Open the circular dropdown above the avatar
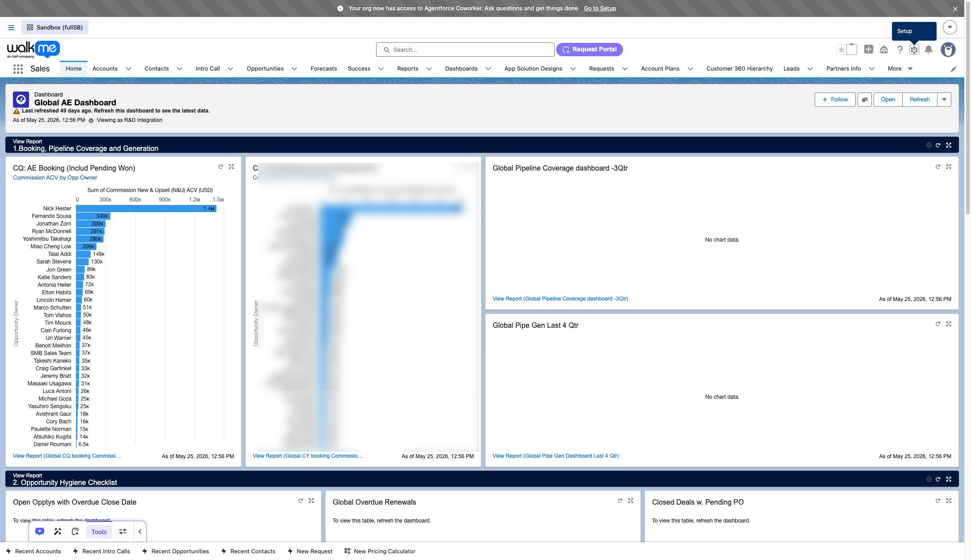The width and height of the screenshot is (971, 560). coord(950,27)
